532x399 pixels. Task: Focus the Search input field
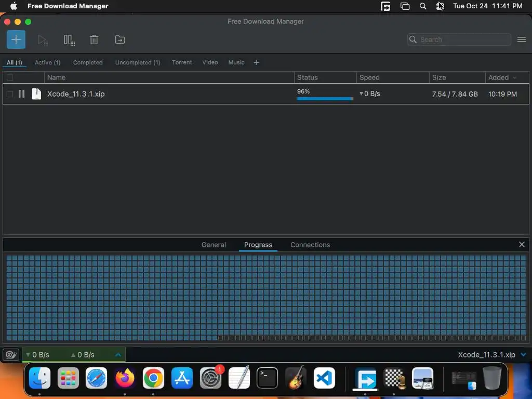tap(459, 39)
